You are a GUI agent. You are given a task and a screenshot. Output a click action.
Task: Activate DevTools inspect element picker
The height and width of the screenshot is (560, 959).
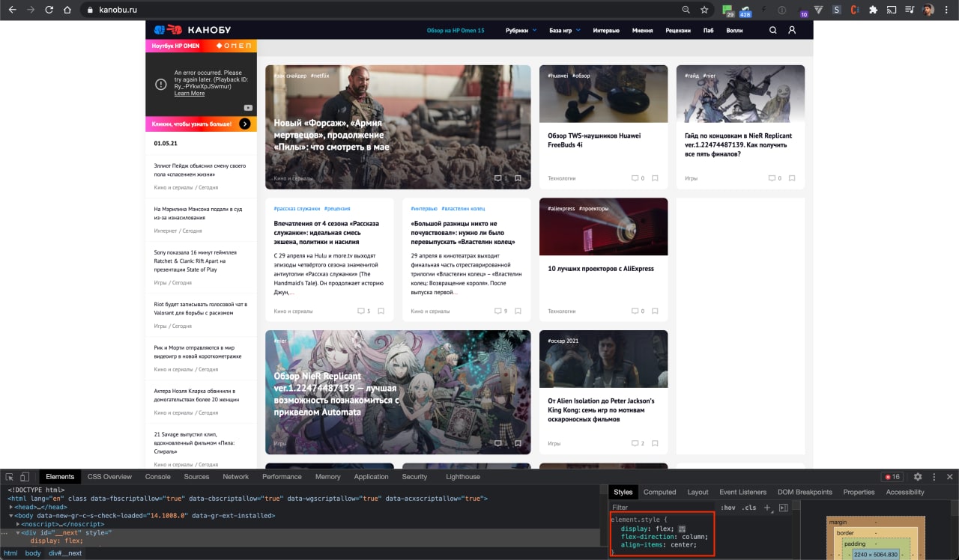[10, 477]
